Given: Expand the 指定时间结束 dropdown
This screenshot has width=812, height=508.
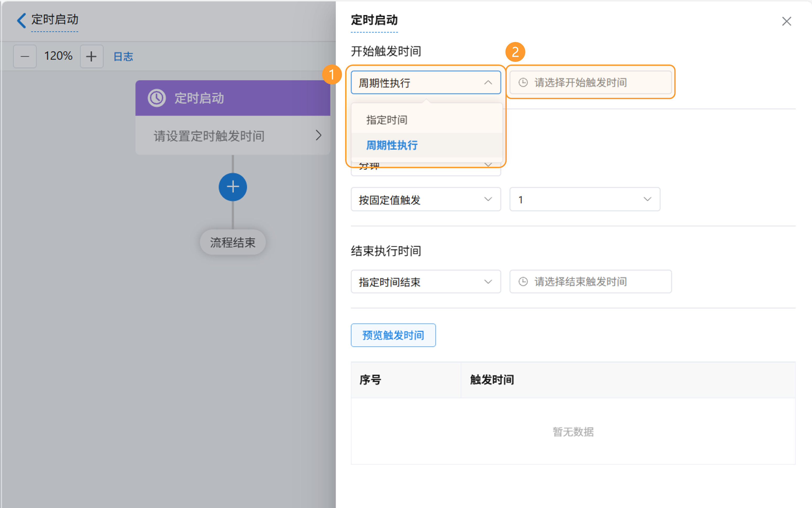Looking at the screenshot, I should 425,282.
